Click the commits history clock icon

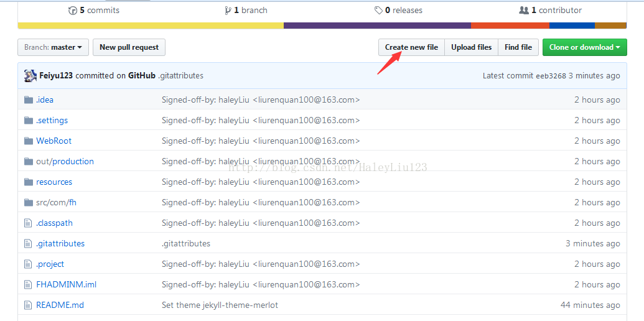click(x=73, y=11)
